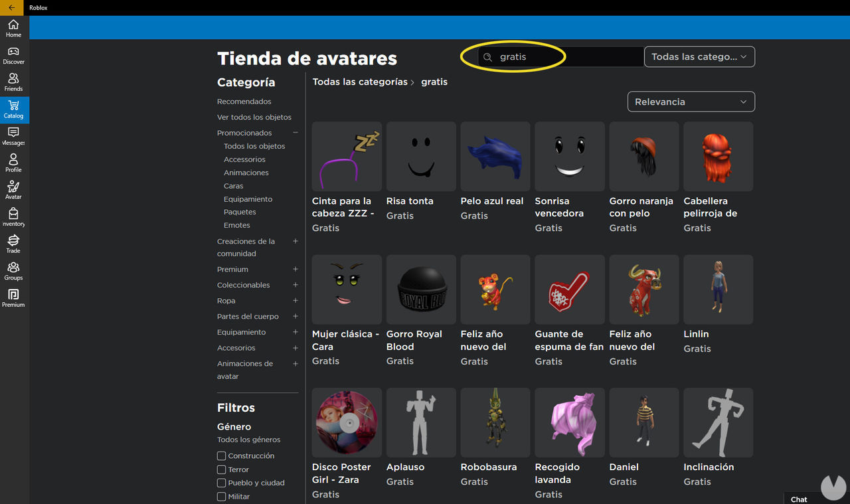The height and width of the screenshot is (504, 850).
Task: Open the Discover section
Action: (13, 56)
